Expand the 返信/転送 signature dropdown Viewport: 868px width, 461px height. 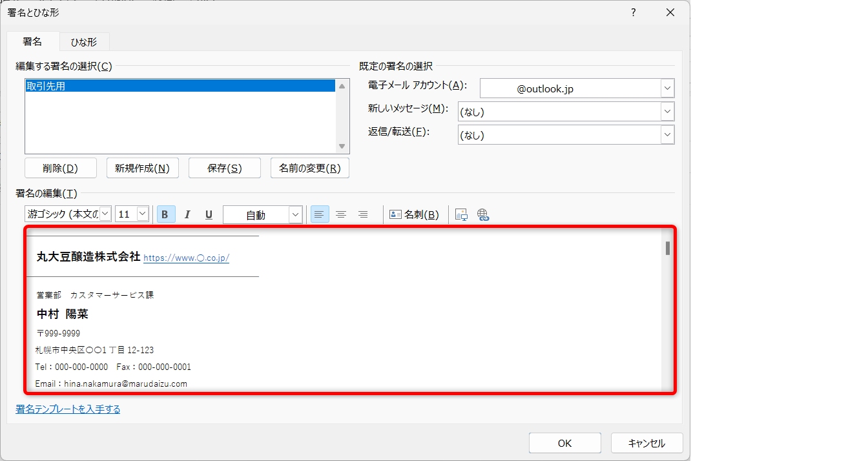667,135
